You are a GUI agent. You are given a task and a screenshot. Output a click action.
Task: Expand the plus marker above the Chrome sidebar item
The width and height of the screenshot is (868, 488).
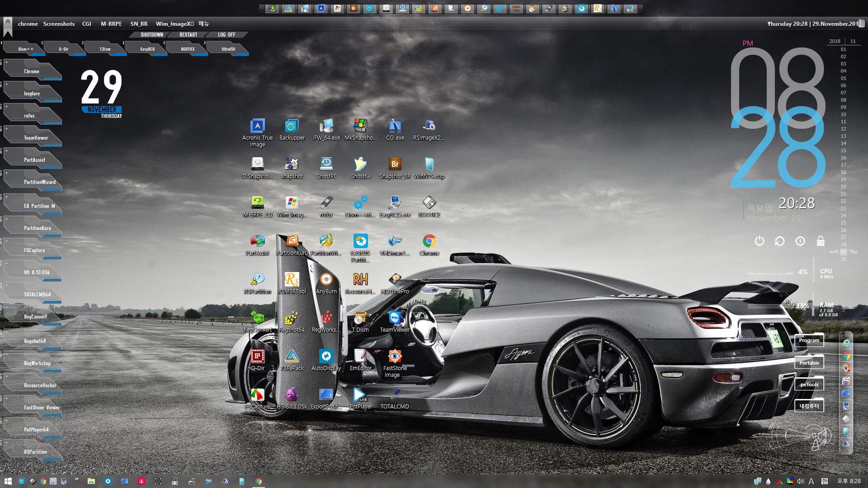point(6,62)
